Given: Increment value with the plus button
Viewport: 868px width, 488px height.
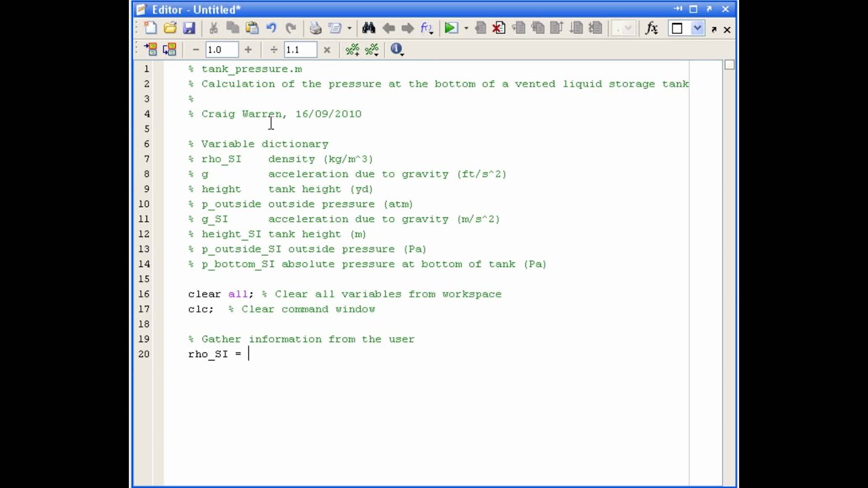Looking at the screenshot, I should (x=248, y=49).
